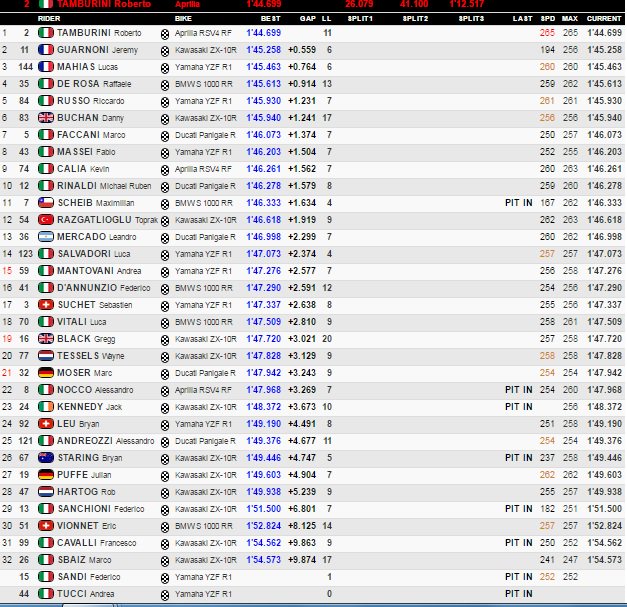The height and width of the screenshot is (607, 627).
Task: Click speed value 265 in TAMBURINI row
Action: (x=547, y=33)
